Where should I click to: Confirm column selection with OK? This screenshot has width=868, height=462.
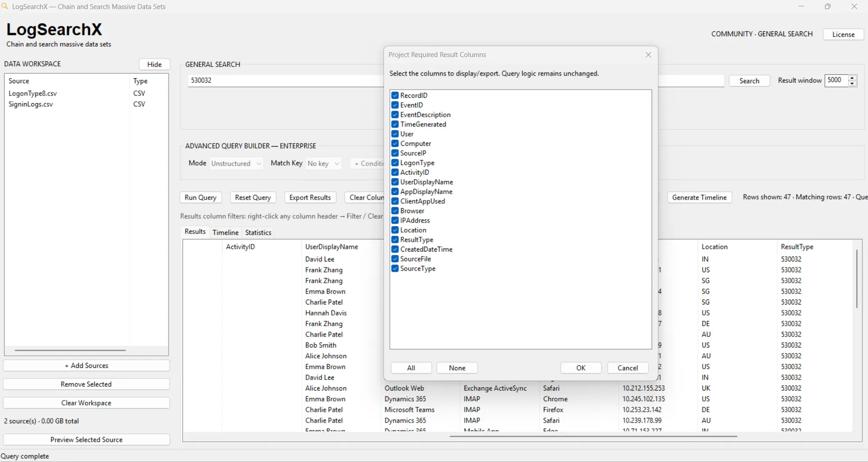click(x=581, y=368)
